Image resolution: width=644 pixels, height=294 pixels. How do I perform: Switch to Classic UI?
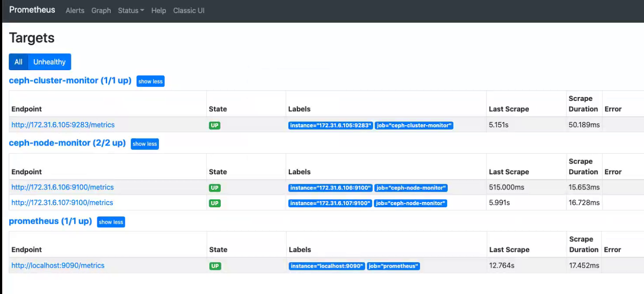pyautogui.click(x=189, y=10)
